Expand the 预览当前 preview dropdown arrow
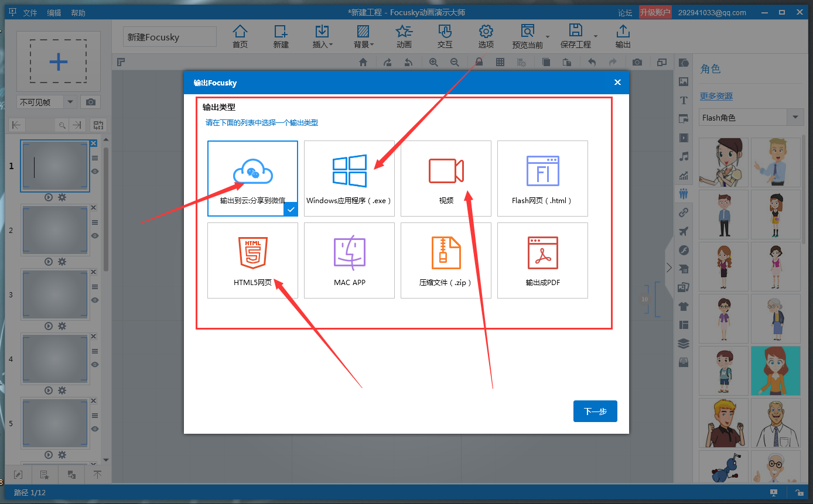The width and height of the screenshot is (813, 504). [548, 36]
